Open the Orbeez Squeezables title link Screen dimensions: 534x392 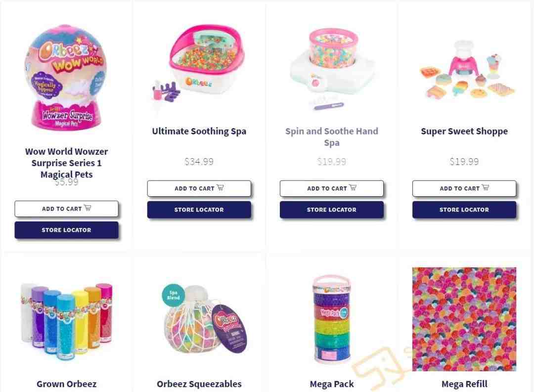(199, 384)
